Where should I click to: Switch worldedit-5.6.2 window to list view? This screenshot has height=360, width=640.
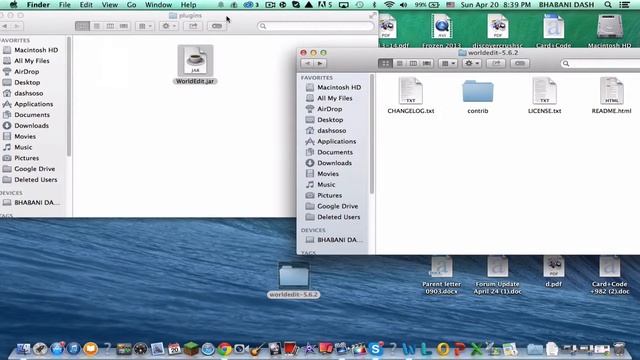point(399,64)
